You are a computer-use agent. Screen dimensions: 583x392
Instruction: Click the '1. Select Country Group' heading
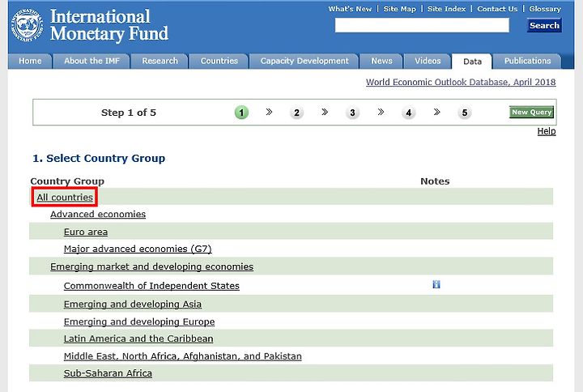(x=99, y=159)
